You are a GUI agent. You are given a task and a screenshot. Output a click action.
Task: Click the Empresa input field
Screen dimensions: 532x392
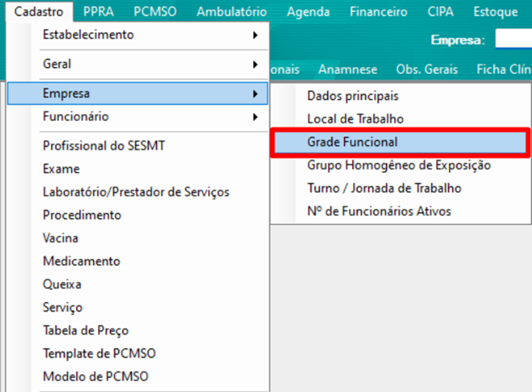pyautogui.click(x=513, y=39)
